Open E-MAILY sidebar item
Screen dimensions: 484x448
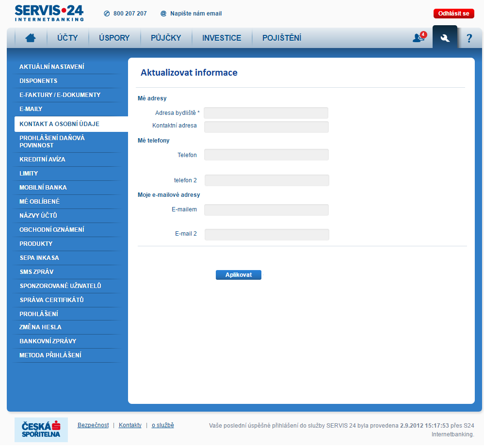click(31, 109)
